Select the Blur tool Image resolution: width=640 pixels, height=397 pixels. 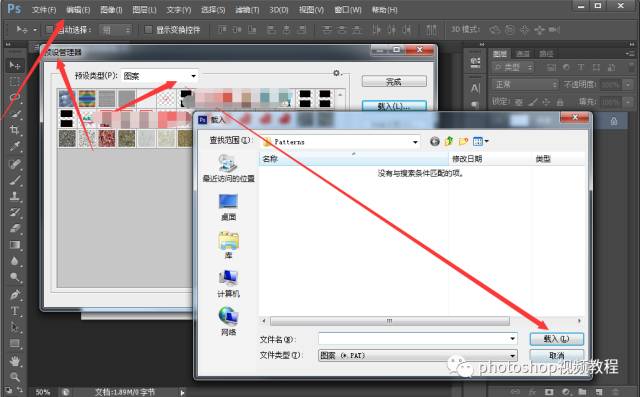coord(15,261)
